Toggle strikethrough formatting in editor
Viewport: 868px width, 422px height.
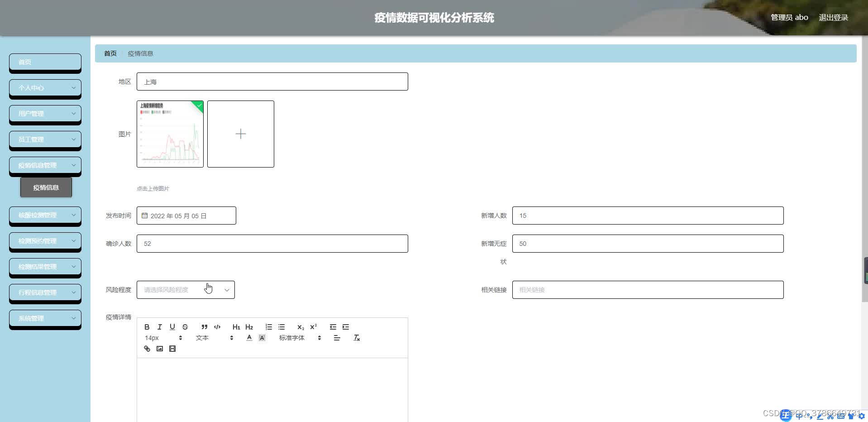(185, 327)
